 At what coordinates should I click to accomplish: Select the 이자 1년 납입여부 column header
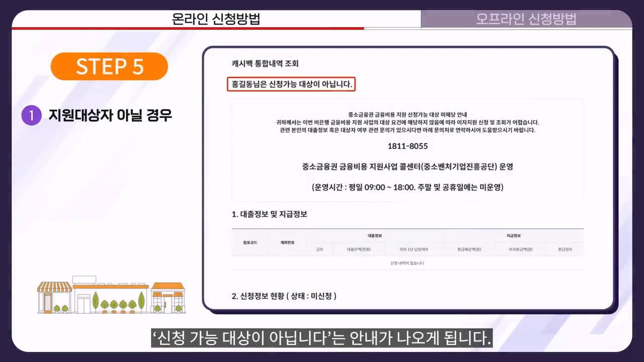click(x=413, y=249)
